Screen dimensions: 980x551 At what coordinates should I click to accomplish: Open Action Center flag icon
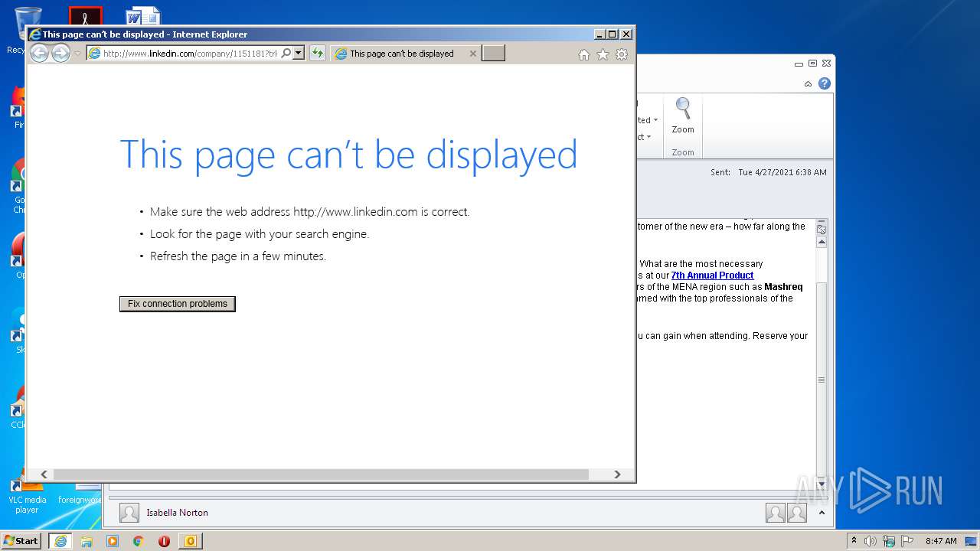click(907, 541)
